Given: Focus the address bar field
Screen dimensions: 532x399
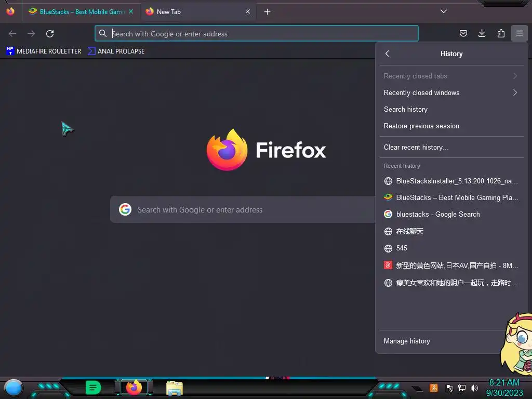Looking at the screenshot, I should 257,34.
